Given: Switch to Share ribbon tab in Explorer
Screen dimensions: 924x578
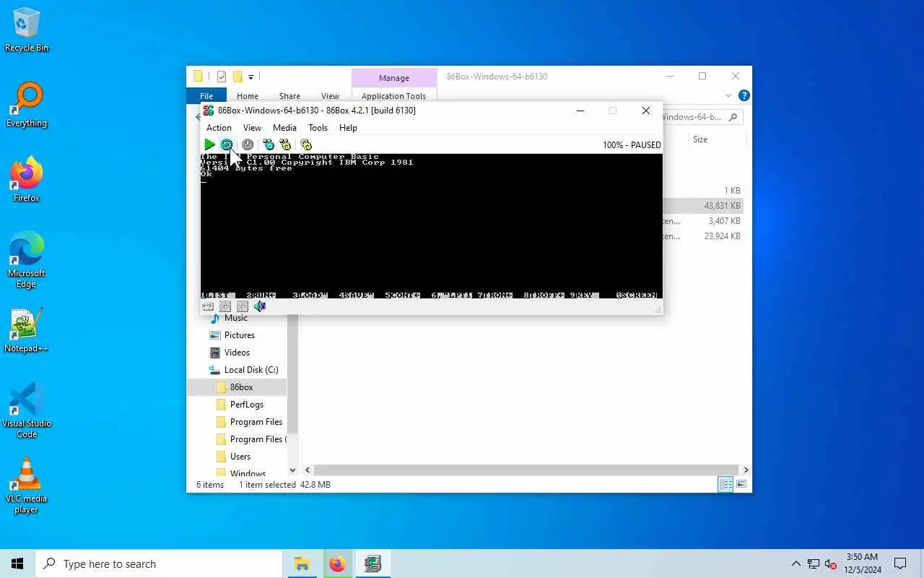Looking at the screenshot, I should [x=289, y=96].
